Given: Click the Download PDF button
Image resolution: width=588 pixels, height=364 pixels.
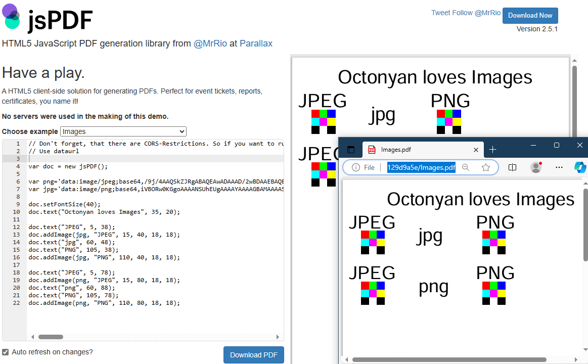Looking at the screenshot, I should click(x=253, y=354).
